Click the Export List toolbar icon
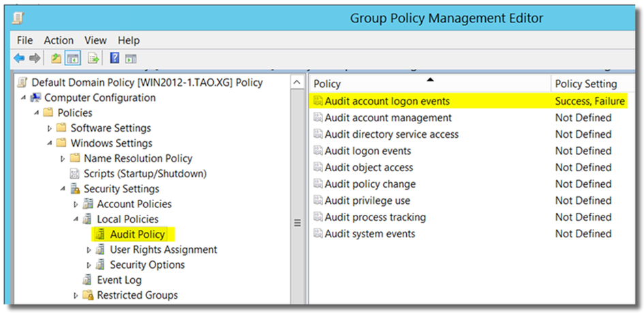Image resolution: width=644 pixels, height=313 pixels. pyautogui.click(x=93, y=59)
